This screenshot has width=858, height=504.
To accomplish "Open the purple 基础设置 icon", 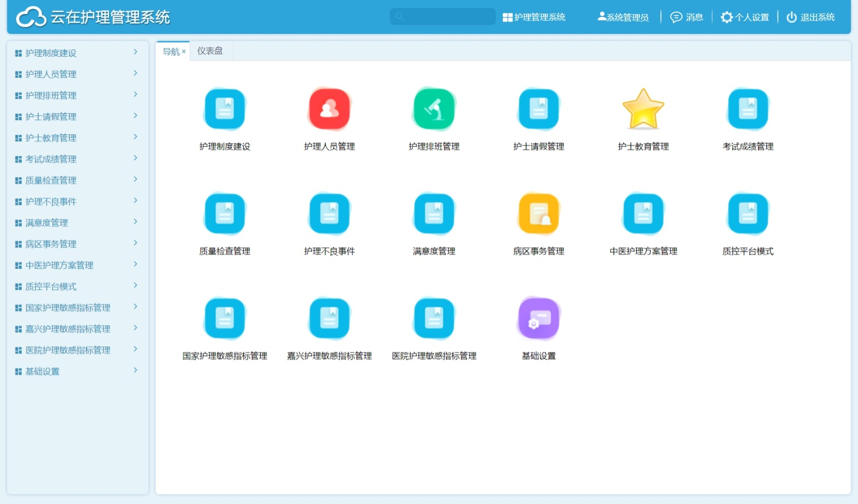I will tap(538, 319).
